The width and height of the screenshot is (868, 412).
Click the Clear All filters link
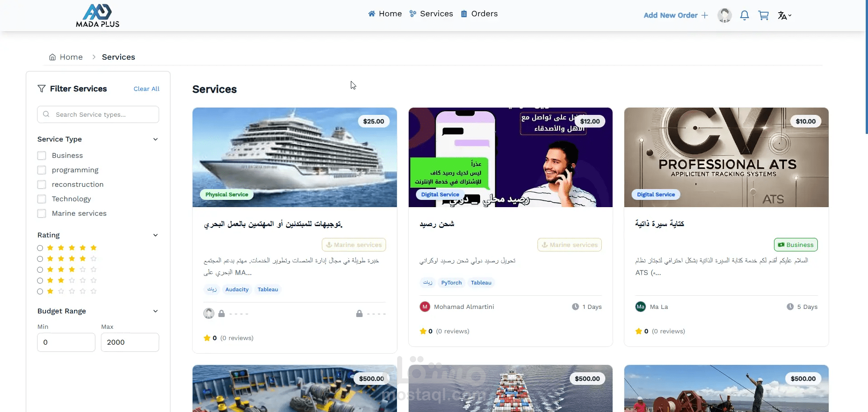coord(146,89)
